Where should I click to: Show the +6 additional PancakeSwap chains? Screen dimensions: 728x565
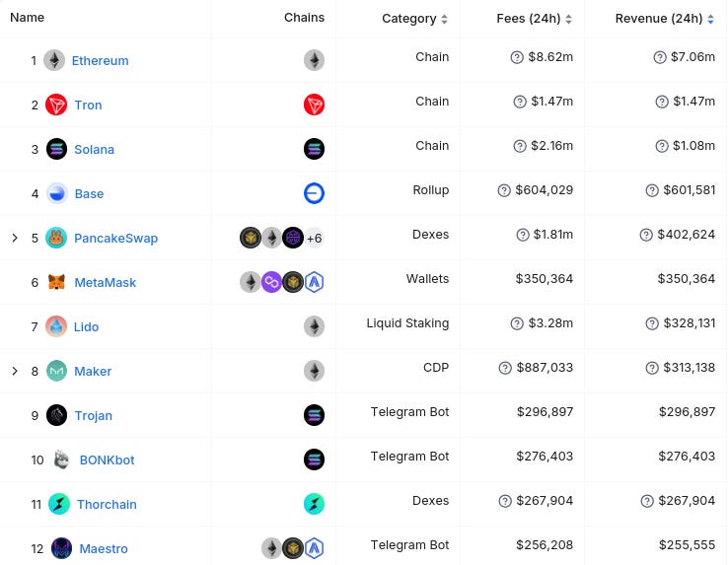pyautogui.click(x=315, y=239)
